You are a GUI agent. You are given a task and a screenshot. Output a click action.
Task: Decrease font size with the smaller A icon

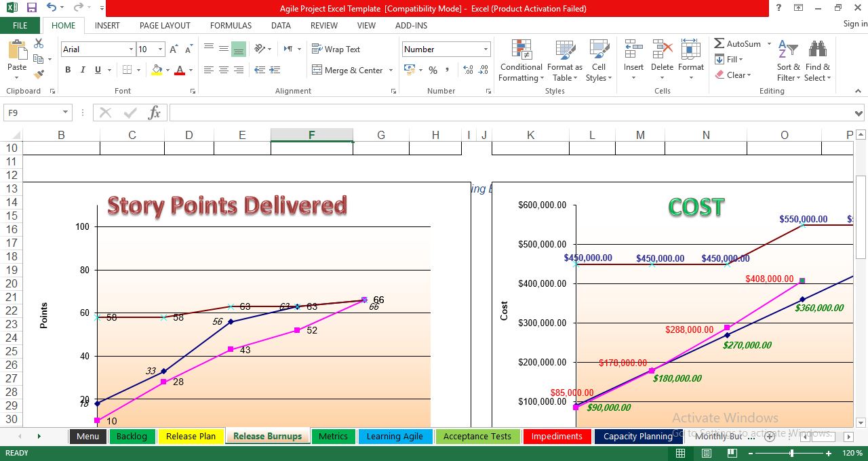tap(188, 49)
